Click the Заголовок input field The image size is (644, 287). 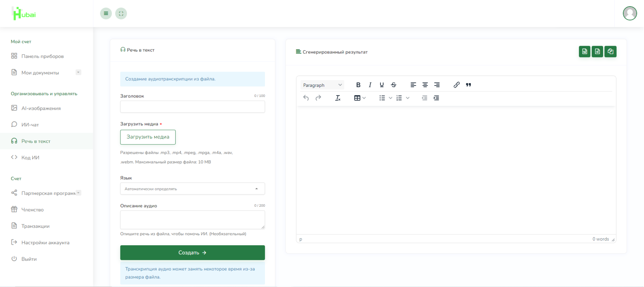(x=193, y=107)
